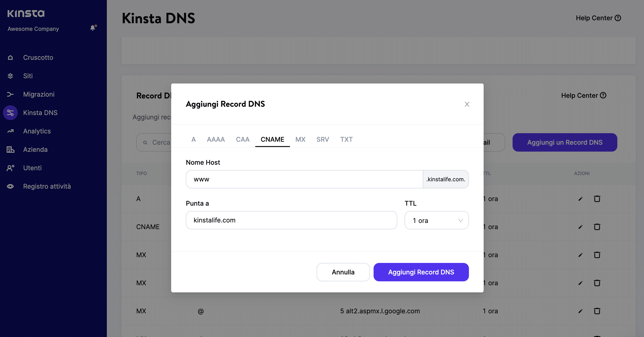Close the Aggiungi Record DNS dialog
The image size is (644, 337).
(x=467, y=104)
